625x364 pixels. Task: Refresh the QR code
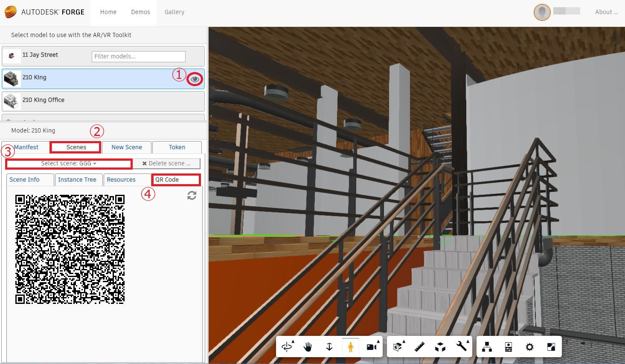tap(192, 195)
